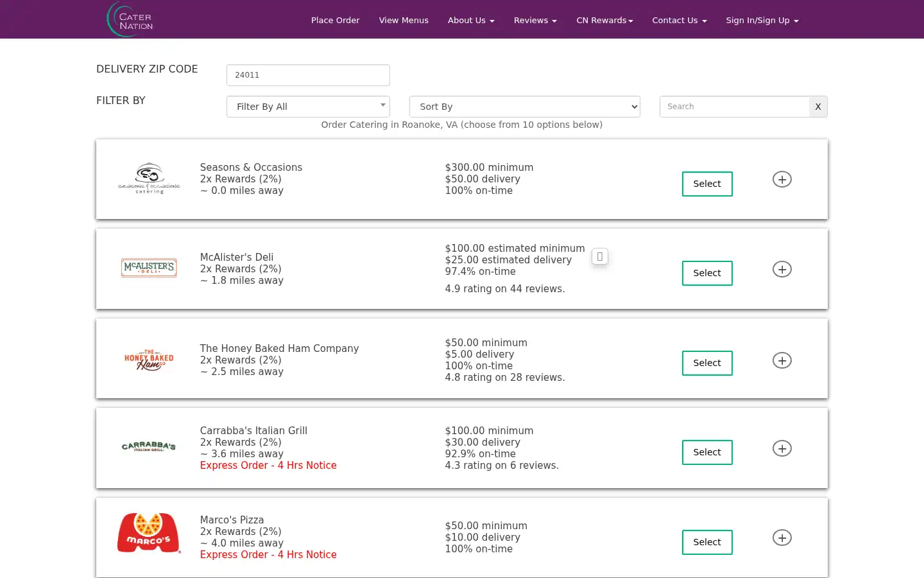The height and width of the screenshot is (578, 924).
Task: Click the Cater Nation logo
Action: tap(130, 19)
